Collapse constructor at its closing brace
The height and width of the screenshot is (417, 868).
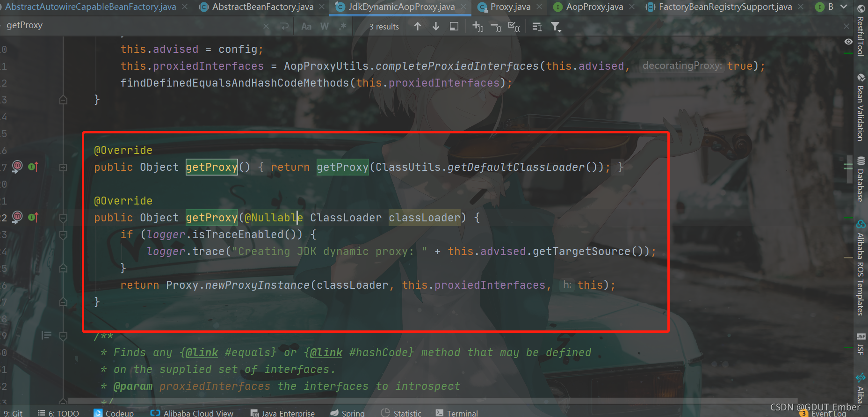pos(63,100)
